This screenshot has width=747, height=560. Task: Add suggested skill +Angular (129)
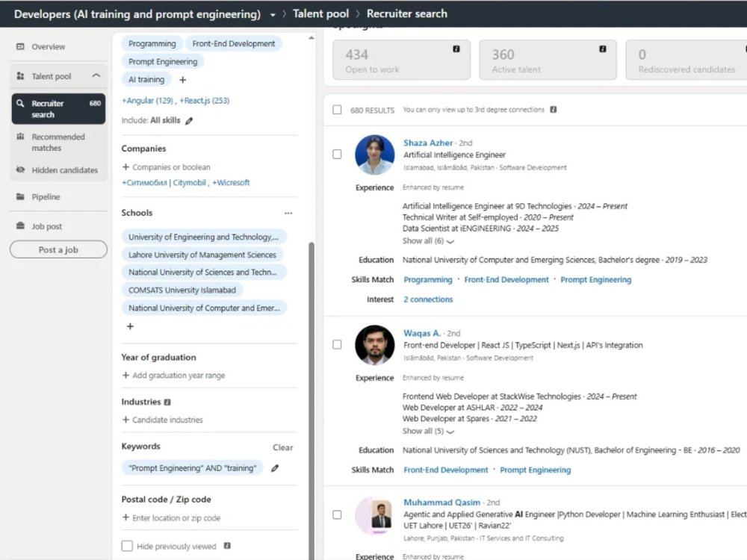click(148, 101)
